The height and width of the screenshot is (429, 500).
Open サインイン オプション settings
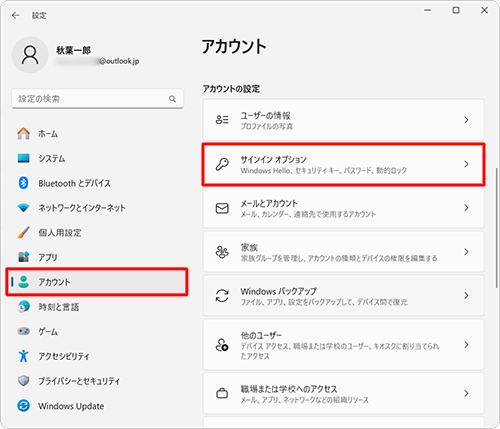click(x=344, y=164)
